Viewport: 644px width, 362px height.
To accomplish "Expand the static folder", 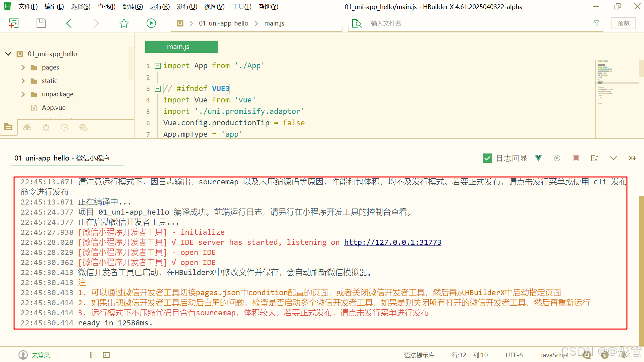I will coord(23,81).
